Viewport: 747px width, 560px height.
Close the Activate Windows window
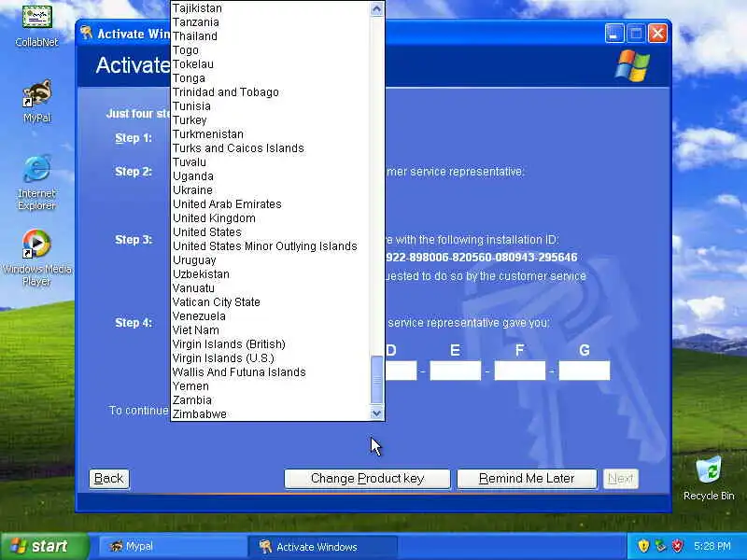[657, 34]
